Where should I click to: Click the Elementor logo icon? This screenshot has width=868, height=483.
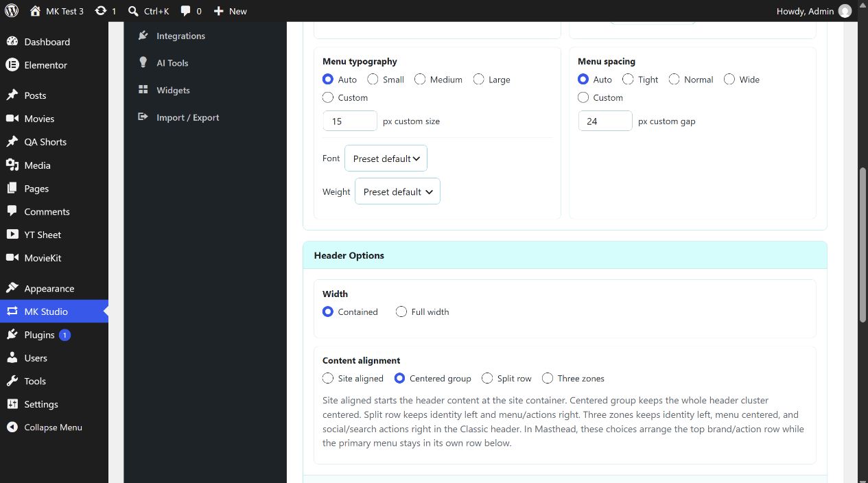pyautogui.click(x=12, y=65)
